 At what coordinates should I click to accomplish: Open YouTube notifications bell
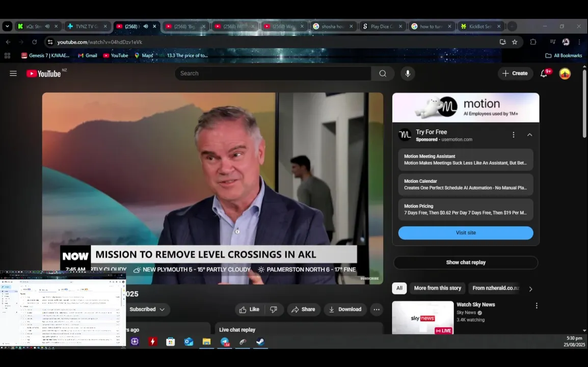(x=544, y=73)
